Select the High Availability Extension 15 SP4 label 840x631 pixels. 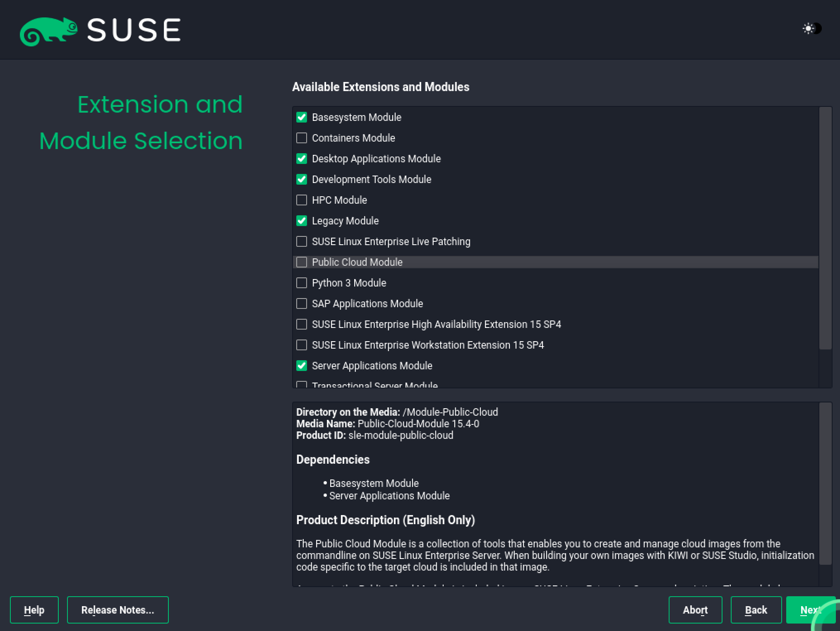coord(437,324)
